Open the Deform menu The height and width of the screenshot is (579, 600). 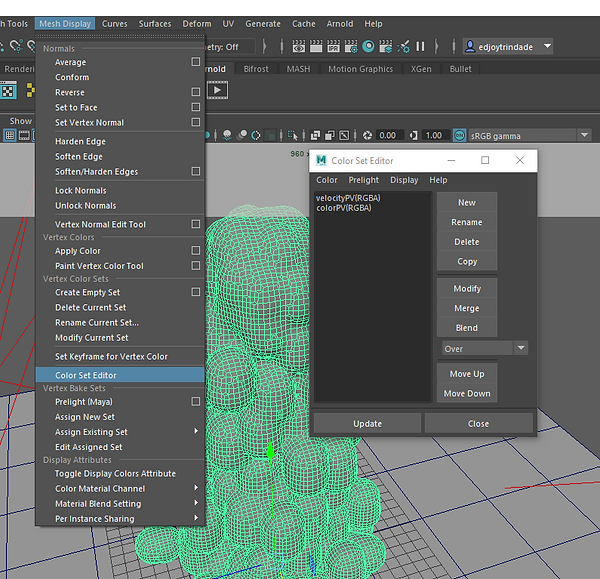pos(197,24)
